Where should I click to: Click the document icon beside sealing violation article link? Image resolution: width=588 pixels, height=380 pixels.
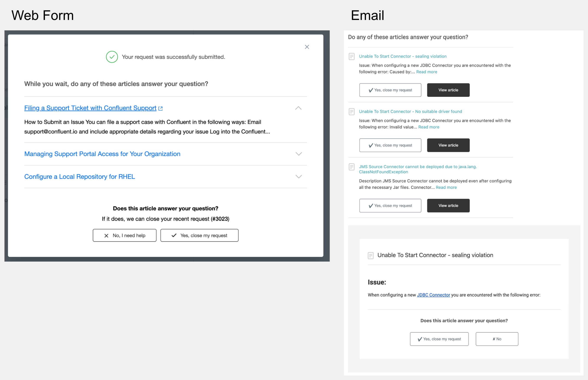point(351,57)
